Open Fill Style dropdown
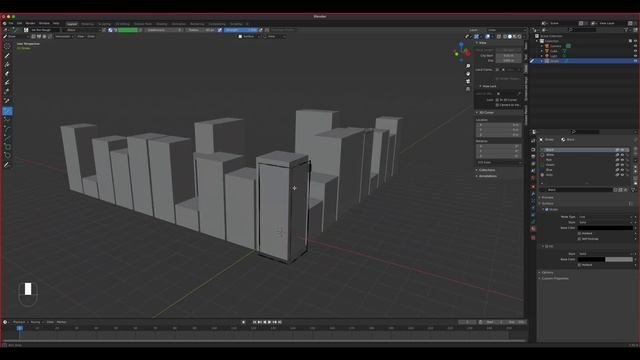Image resolution: width=640 pixels, height=360 pixels. point(605,254)
